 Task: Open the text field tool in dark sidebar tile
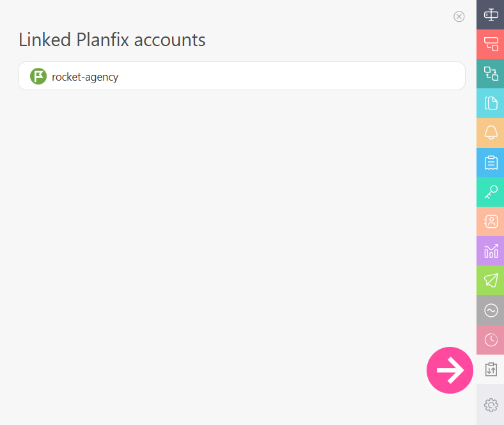pyautogui.click(x=491, y=15)
